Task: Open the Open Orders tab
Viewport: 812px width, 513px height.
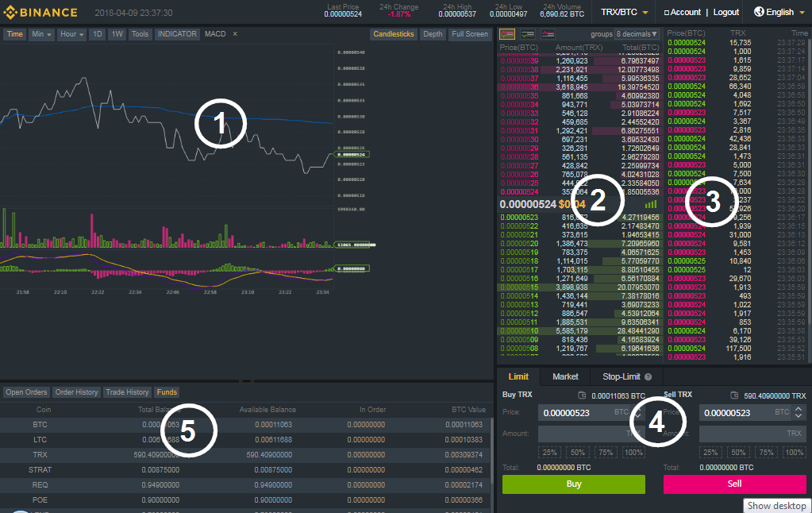Action: (26, 392)
